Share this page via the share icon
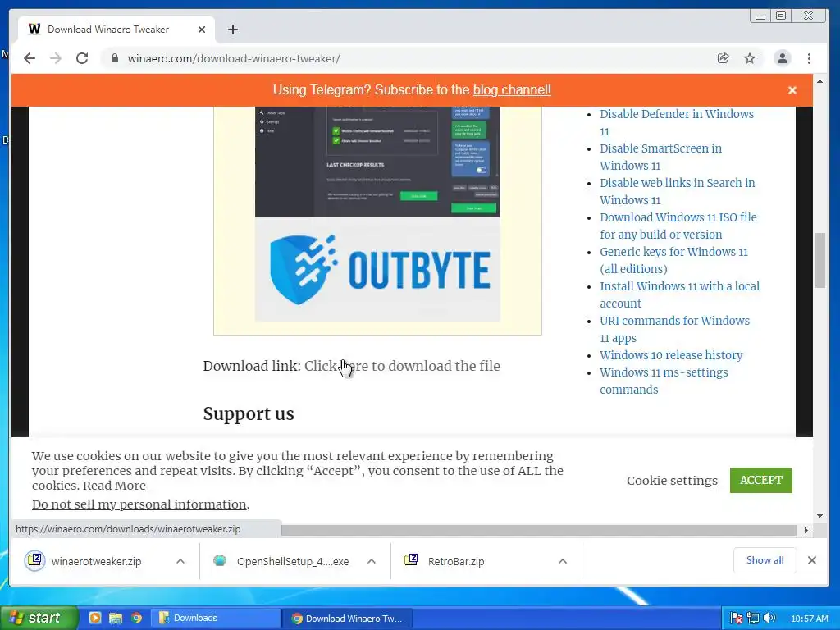The height and width of the screenshot is (630, 840). 724,58
